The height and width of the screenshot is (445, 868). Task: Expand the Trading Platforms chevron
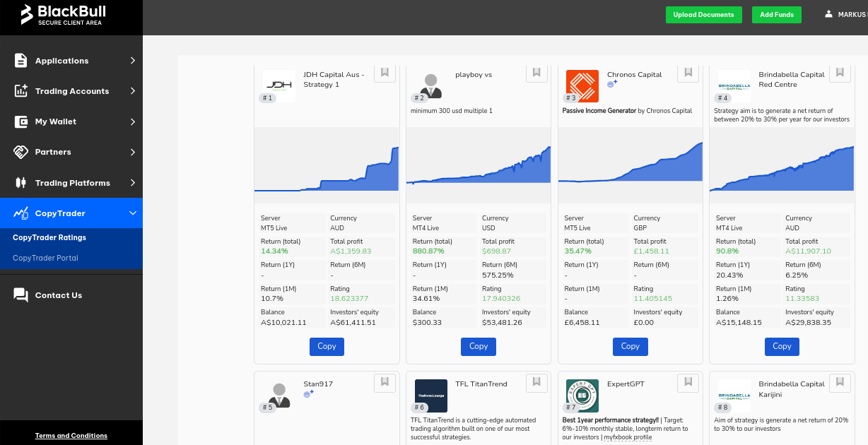coord(132,183)
